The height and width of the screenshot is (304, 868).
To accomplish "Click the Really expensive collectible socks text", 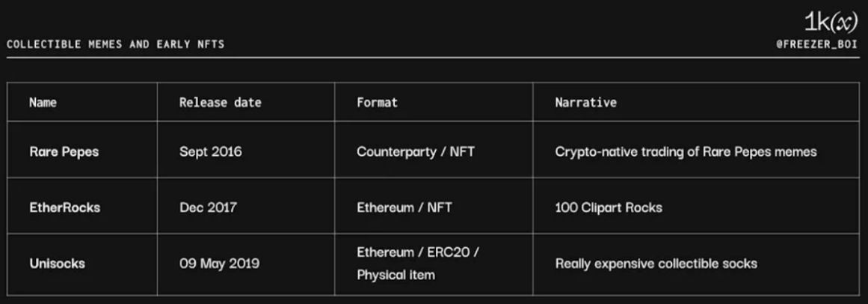I will coord(656,264).
